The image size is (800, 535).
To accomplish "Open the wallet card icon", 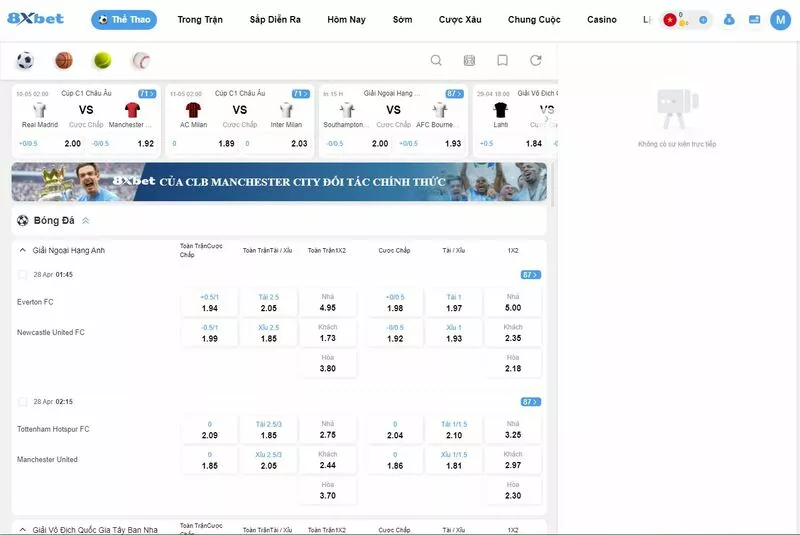I will tap(754, 19).
